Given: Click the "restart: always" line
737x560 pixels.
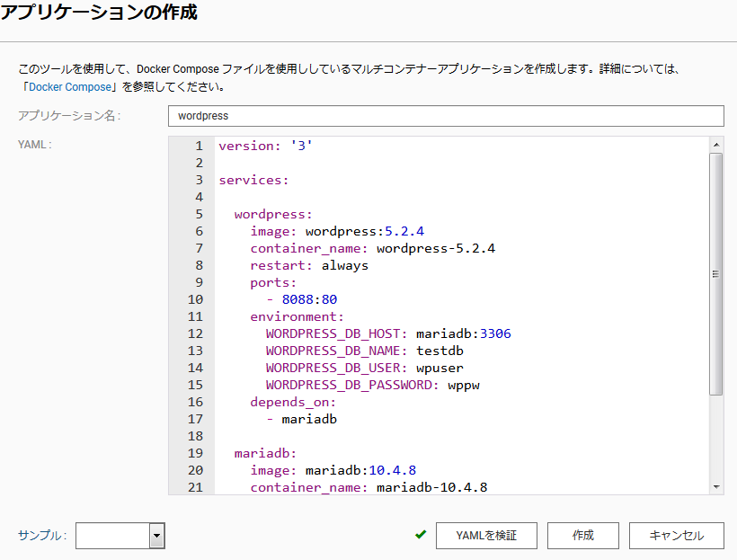Looking at the screenshot, I should [x=309, y=266].
